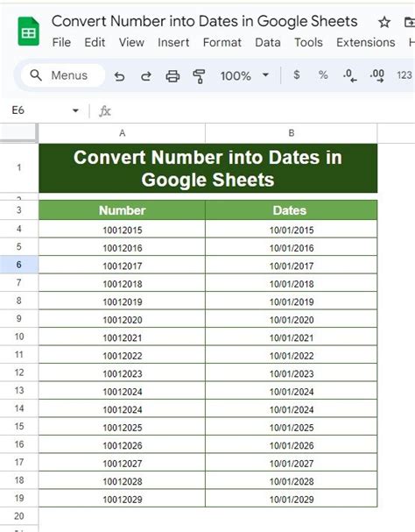Image resolution: width=415 pixels, height=532 pixels.
Task: Select 10012024 in row 13
Action: (122, 391)
